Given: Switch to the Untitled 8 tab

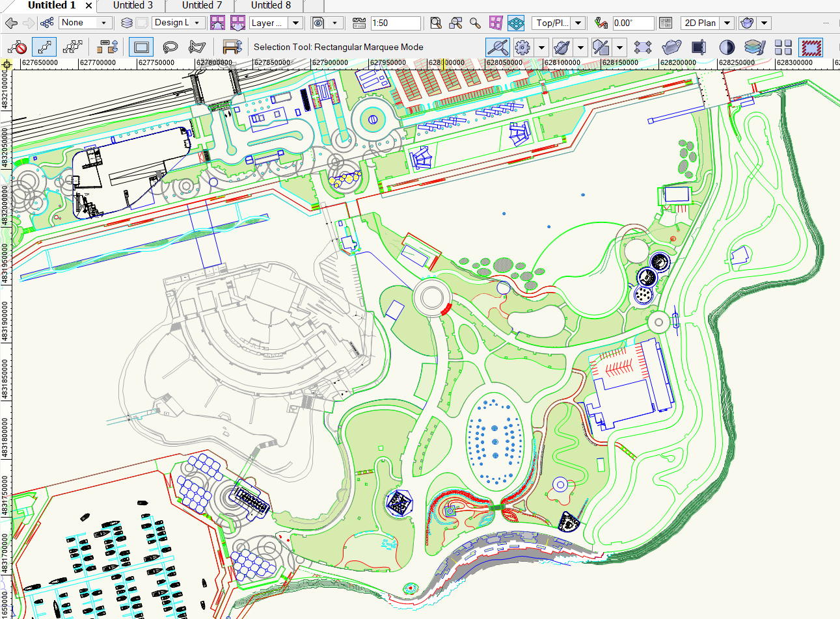Looking at the screenshot, I should tap(271, 5).
